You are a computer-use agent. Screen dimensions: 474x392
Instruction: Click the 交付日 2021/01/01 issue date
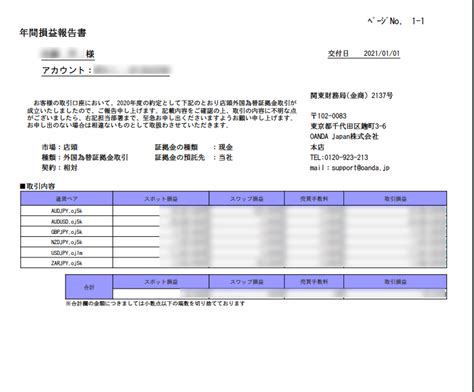364,53
